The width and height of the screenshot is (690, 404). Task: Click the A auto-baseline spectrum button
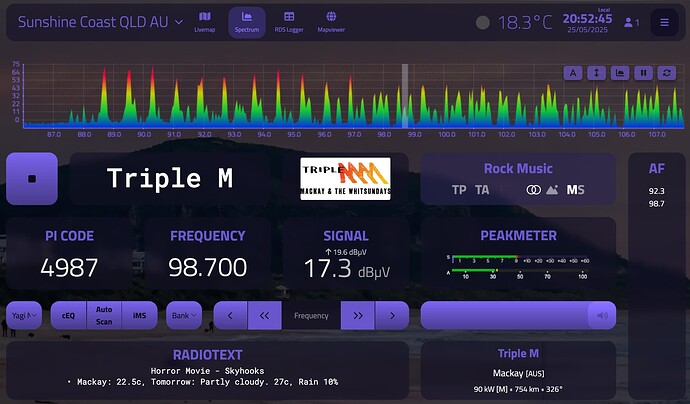click(x=573, y=73)
